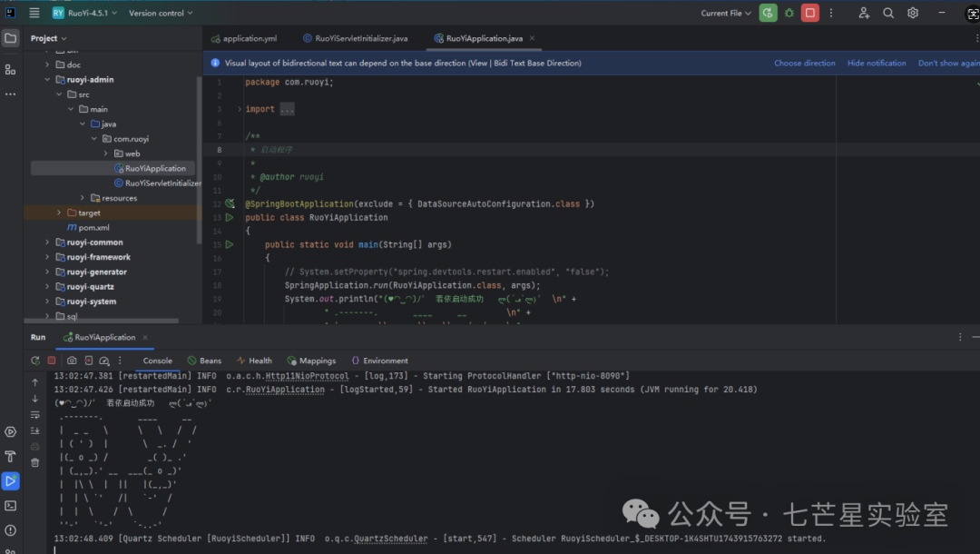Expand ruoyi-quartz module
This screenshot has width=980, height=554.
47,286
